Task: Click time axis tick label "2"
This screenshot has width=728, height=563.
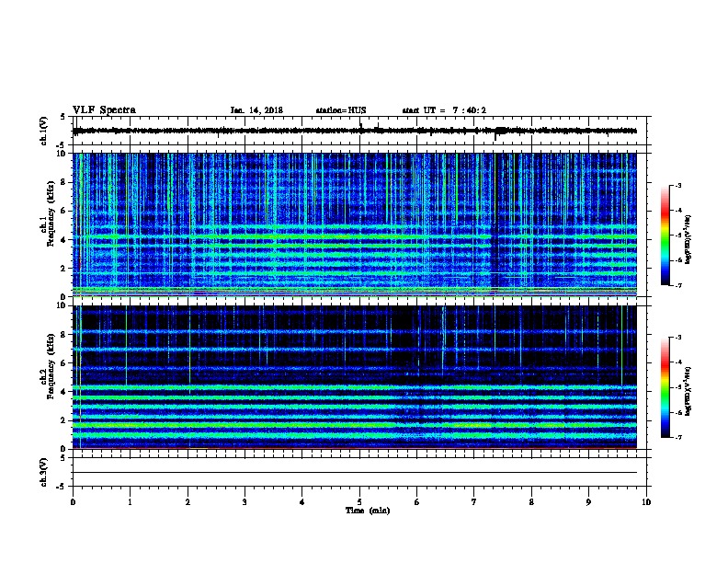Action: tap(188, 501)
